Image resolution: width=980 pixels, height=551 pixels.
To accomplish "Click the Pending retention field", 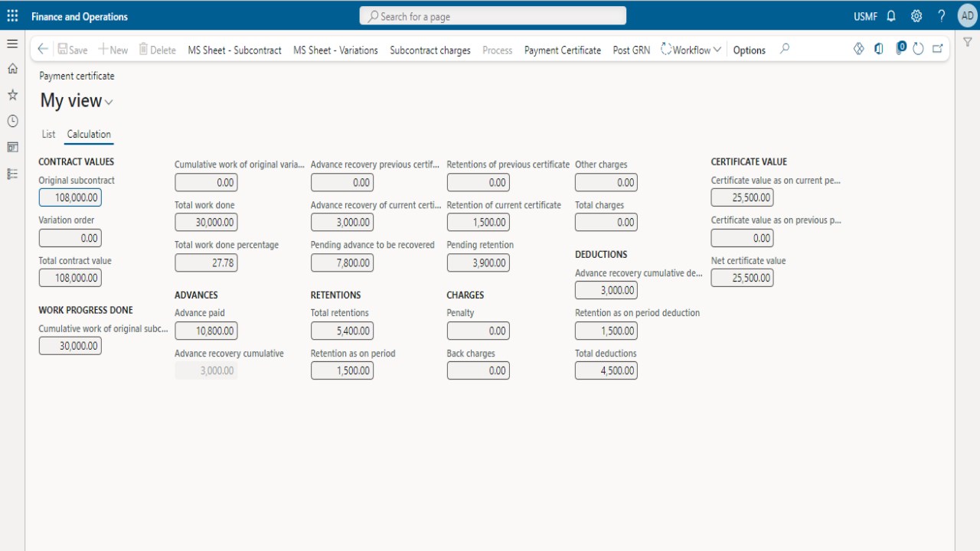I will coord(479,262).
